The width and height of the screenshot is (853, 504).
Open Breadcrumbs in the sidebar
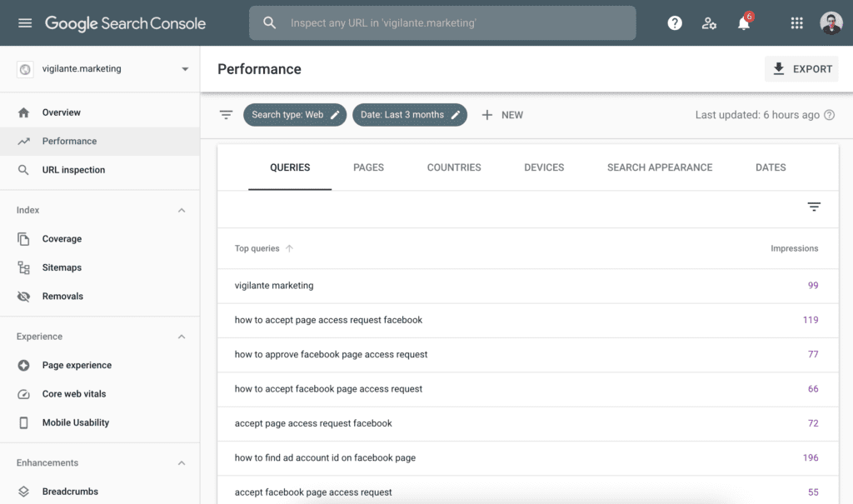point(100,492)
